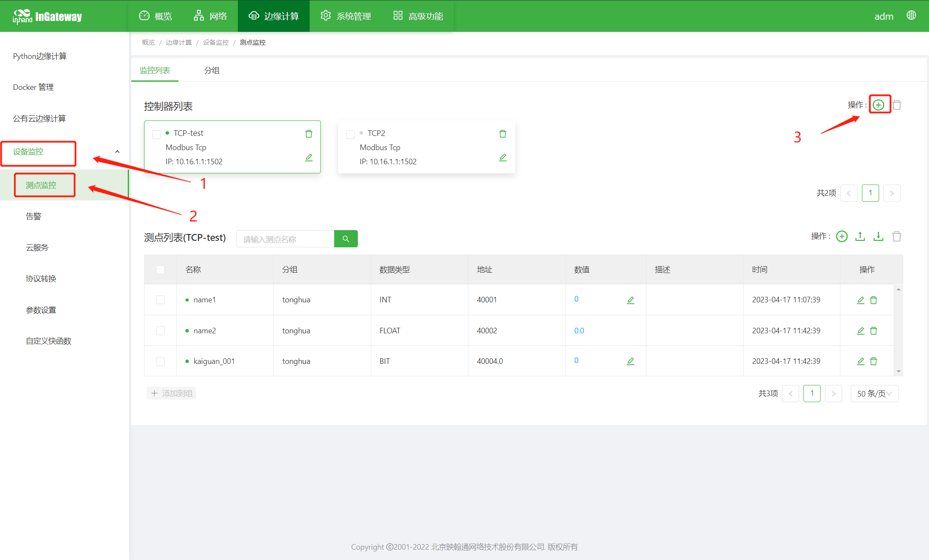Delete the kaiguan_001 row with trash icon
The height and width of the screenshot is (560, 929).
[x=874, y=361]
